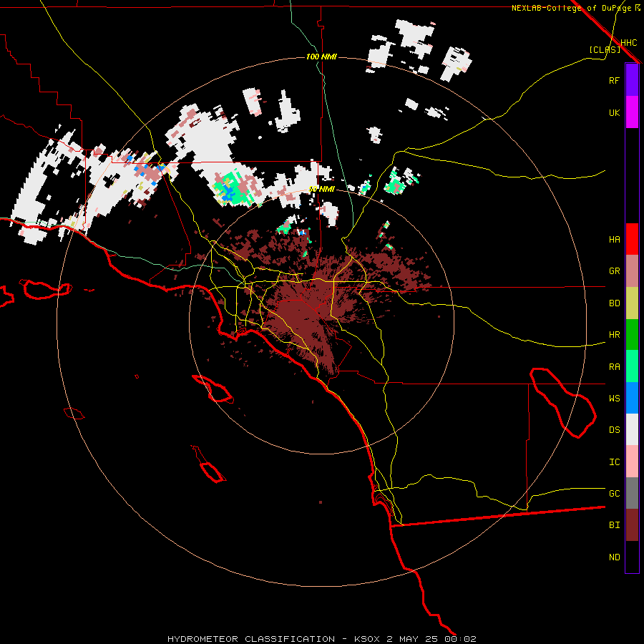
Task: Click the IC legend label
Action: (x=614, y=462)
